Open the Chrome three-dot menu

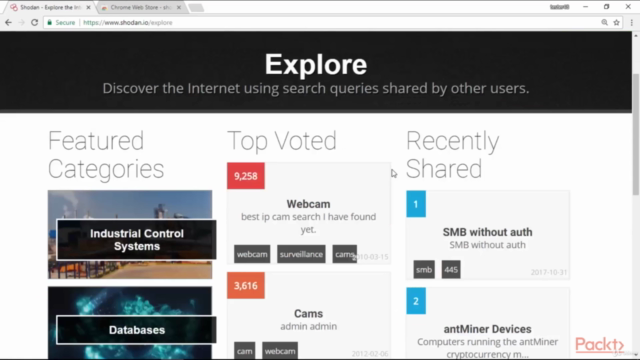tap(631, 22)
